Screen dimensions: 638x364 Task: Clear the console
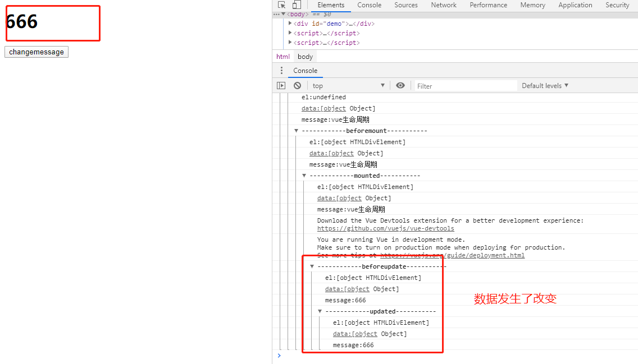coord(298,86)
